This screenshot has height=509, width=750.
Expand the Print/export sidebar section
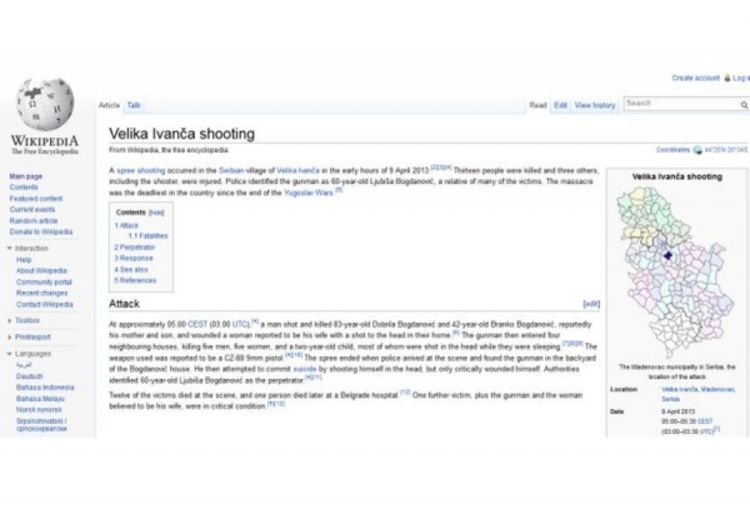[9, 337]
